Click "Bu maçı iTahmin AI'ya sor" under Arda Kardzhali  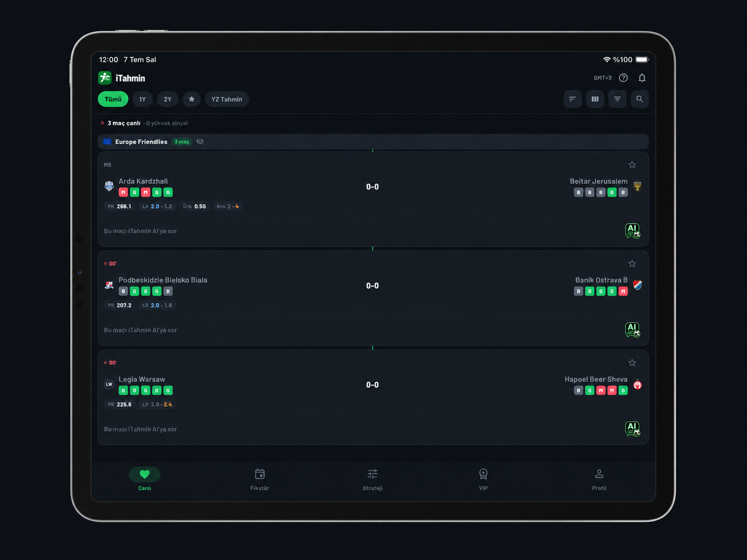(140, 231)
